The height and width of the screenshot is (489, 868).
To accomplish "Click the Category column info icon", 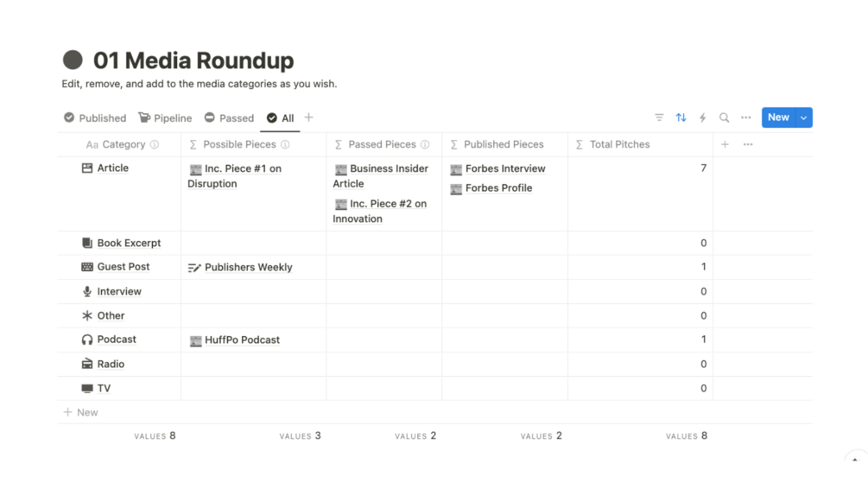I will point(155,144).
